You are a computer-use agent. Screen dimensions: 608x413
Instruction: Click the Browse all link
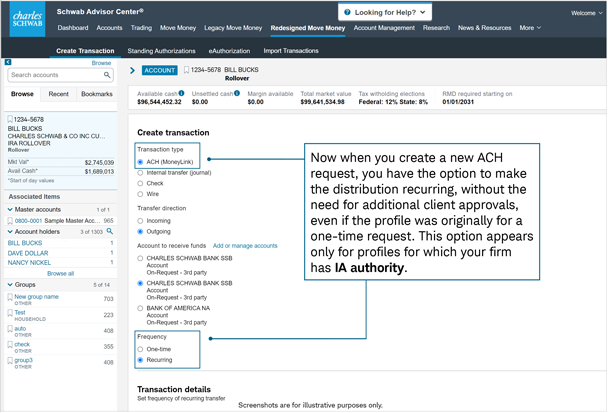(60, 273)
